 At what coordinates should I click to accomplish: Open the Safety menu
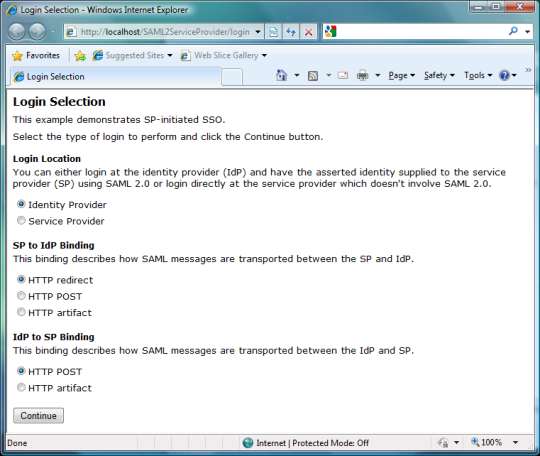click(x=439, y=75)
